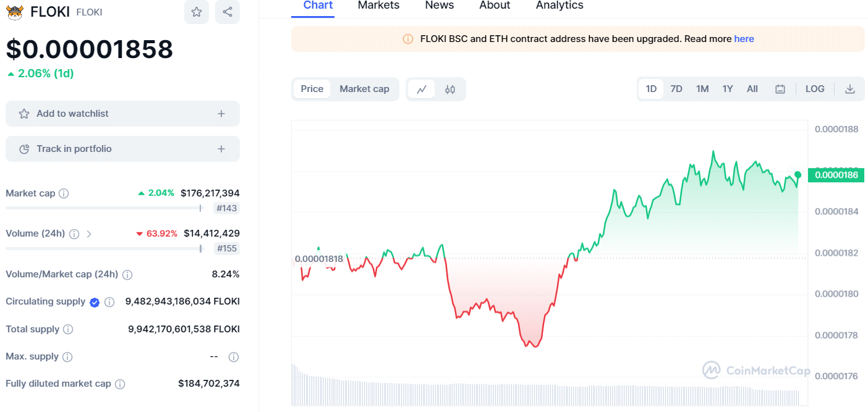Click the Market cap rank slider bar

103,208
